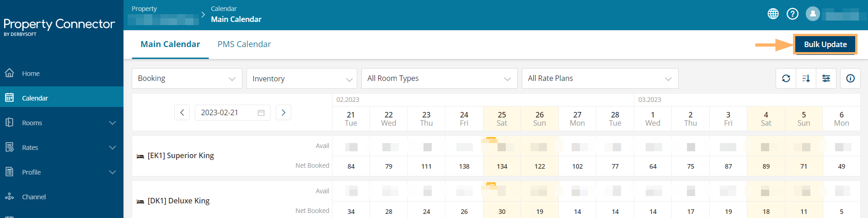Open the language globe icon

pyautogui.click(x=773, y=14)
